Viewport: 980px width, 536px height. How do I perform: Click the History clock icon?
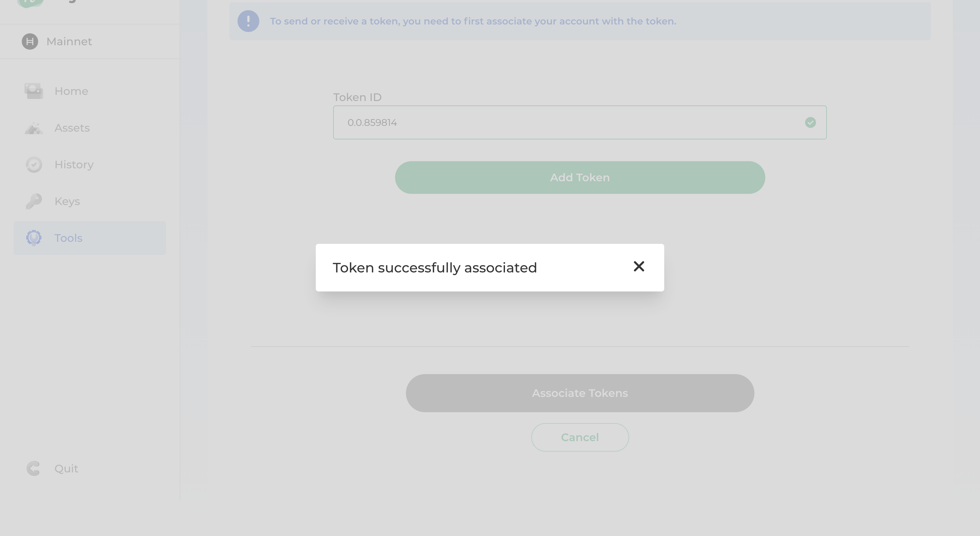pyautogui.click(x=34, y=165)
